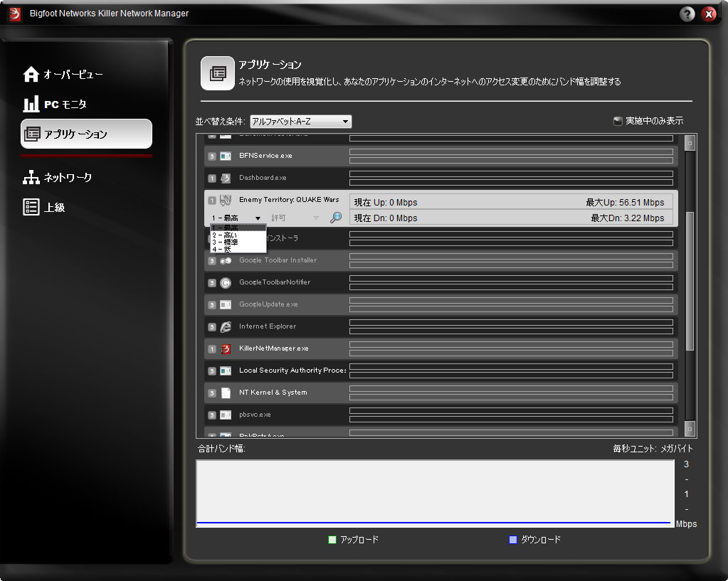This screenshot has height=581, width=728.
Task: Select the Internet Explorer row
Action: coord(441,326)
